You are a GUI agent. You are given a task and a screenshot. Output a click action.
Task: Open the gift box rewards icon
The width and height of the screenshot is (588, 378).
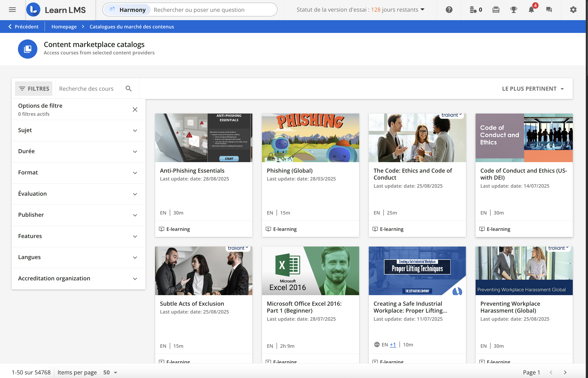496,10
